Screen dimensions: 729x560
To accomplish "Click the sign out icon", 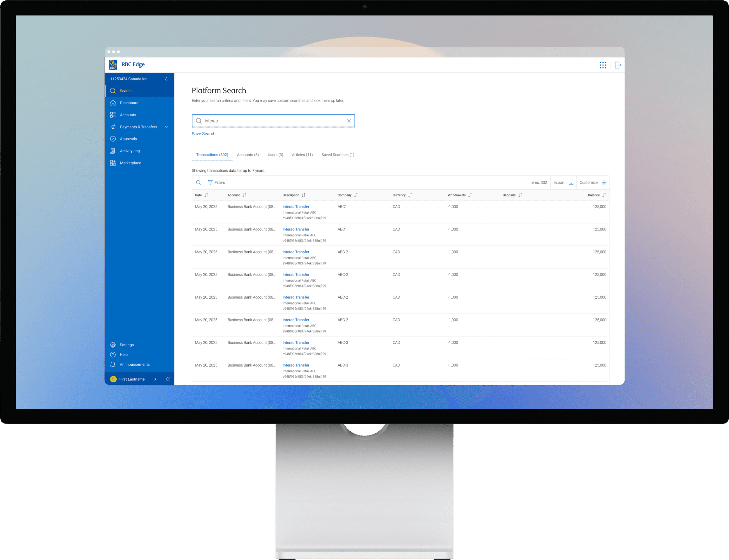I will click(x=618, y=65).
